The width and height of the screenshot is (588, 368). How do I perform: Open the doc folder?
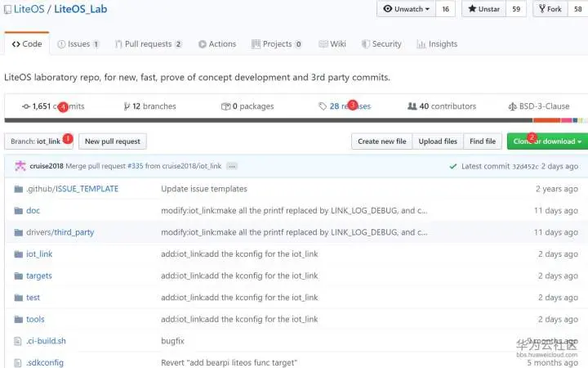pyautogui.click(x=33, y=211)
